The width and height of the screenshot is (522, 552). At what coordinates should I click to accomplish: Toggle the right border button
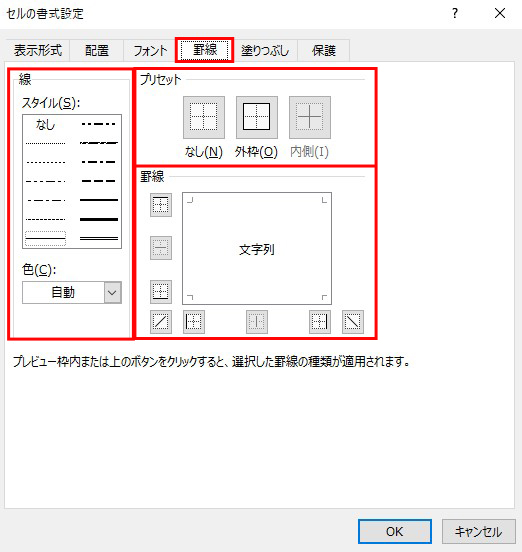[x=320, y=322]
